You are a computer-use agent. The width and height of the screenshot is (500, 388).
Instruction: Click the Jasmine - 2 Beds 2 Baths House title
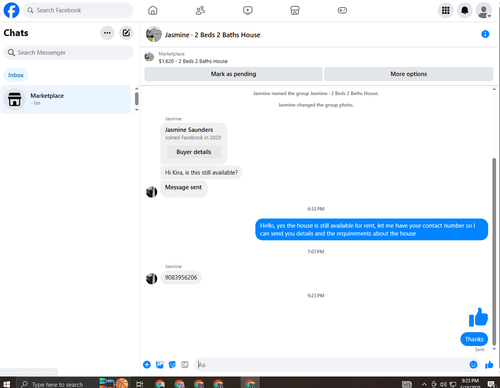(212, 35)
